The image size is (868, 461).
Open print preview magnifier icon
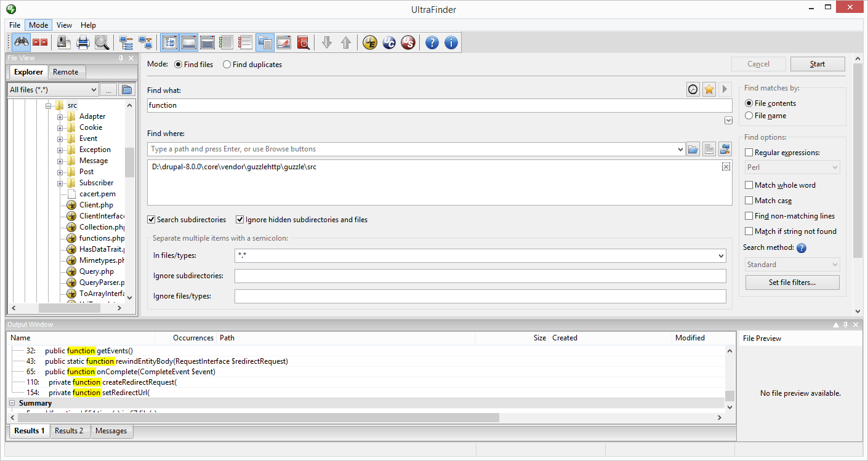[102, 42]
